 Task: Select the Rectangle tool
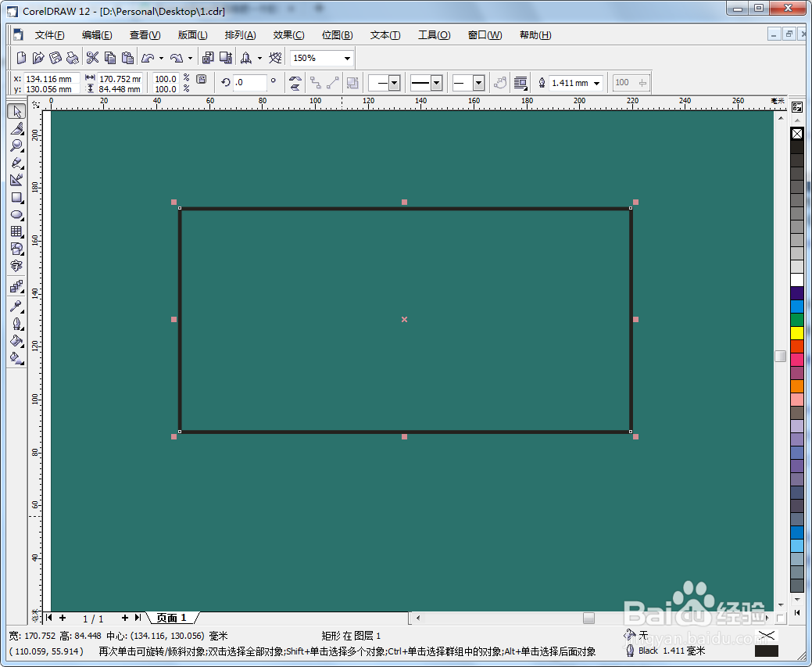pyautogui.click(x=16, y=198)
